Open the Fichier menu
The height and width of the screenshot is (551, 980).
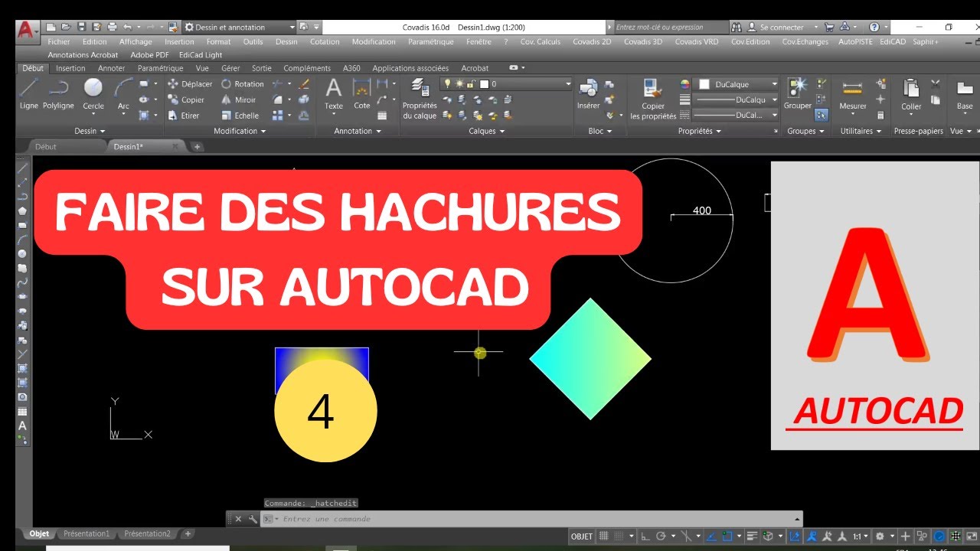(58, 42)
